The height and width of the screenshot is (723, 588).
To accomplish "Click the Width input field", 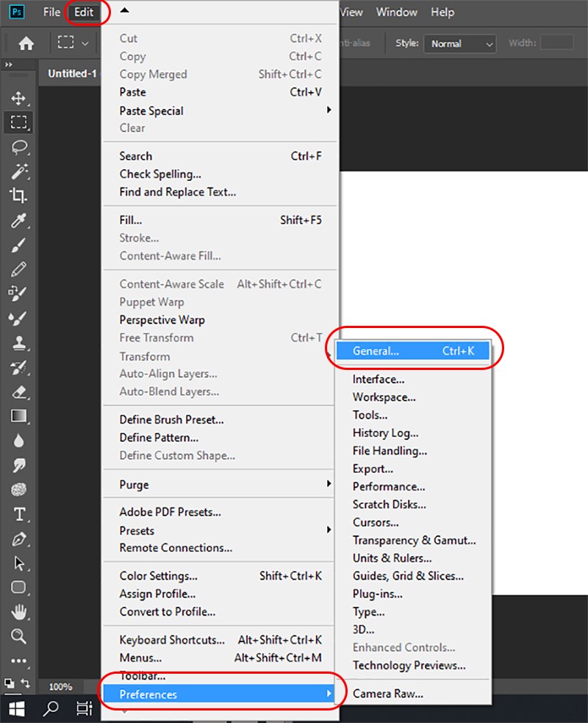I will pyautogui.click(x=556, y=43).
